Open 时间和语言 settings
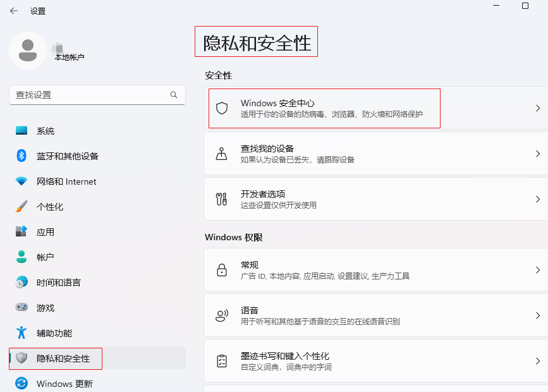The width and height of the screenshot is (548, 392). [97, 282]
